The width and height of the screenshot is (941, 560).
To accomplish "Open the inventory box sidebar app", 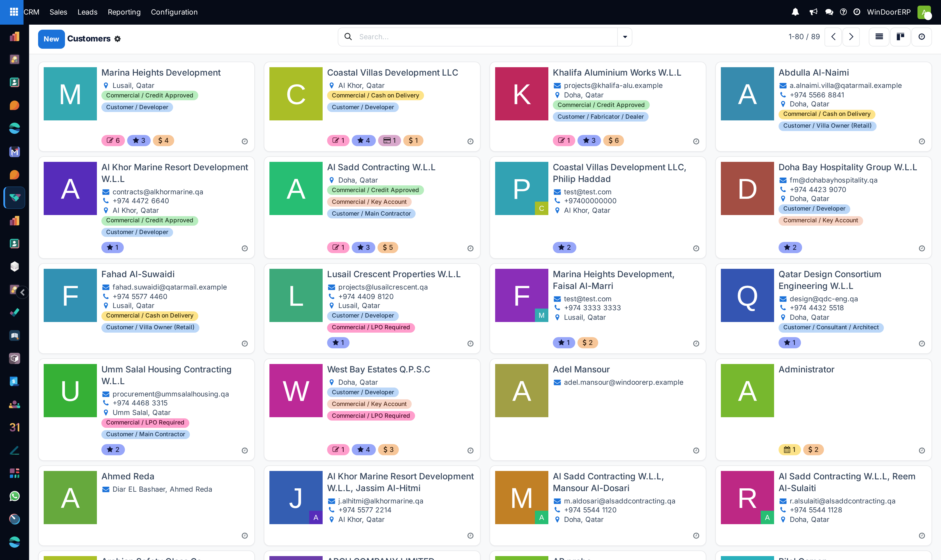I will coord(14,358).
